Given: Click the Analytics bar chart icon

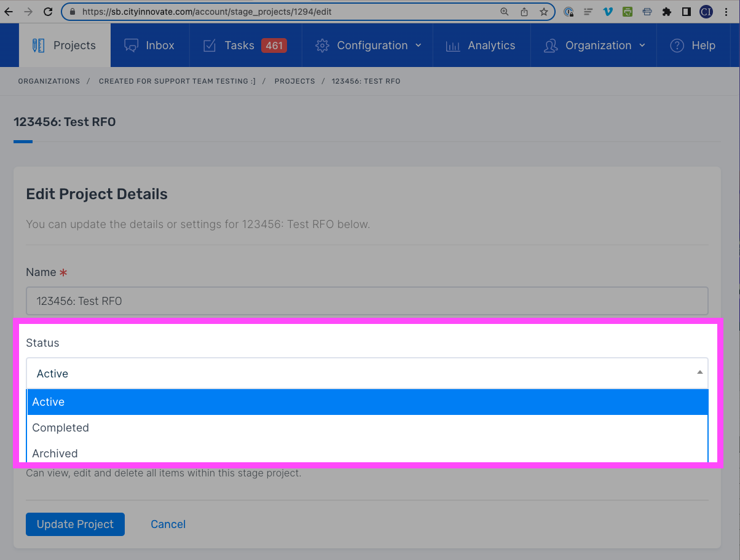Looking at the screenshot, I should (453, 46).
